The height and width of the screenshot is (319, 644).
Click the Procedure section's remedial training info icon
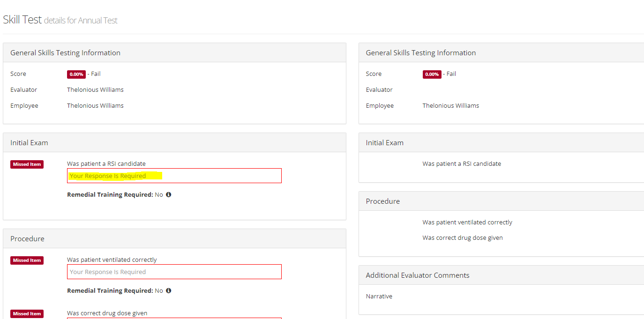coord(168,290)
